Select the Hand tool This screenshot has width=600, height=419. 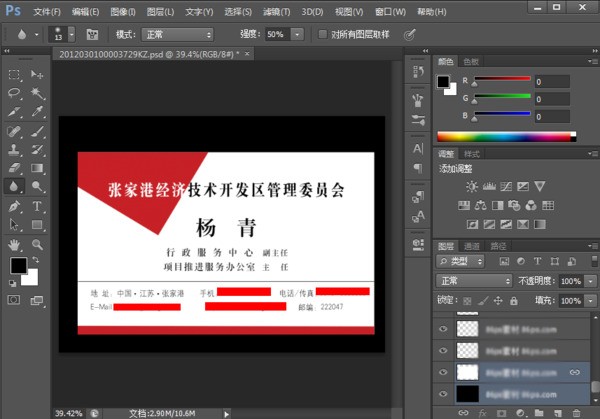tap(15, 243)
